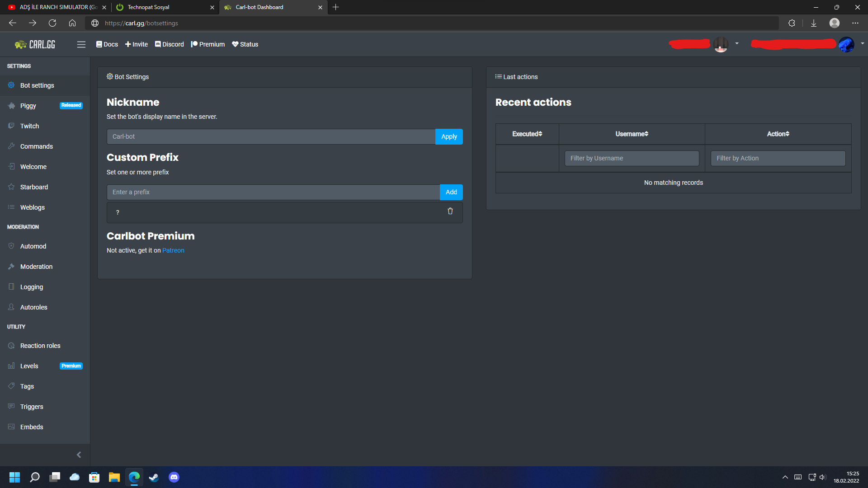This screenshot has height=488, width=868.
Task: Go to Automod in moderation section
Action: pos(33,246)
